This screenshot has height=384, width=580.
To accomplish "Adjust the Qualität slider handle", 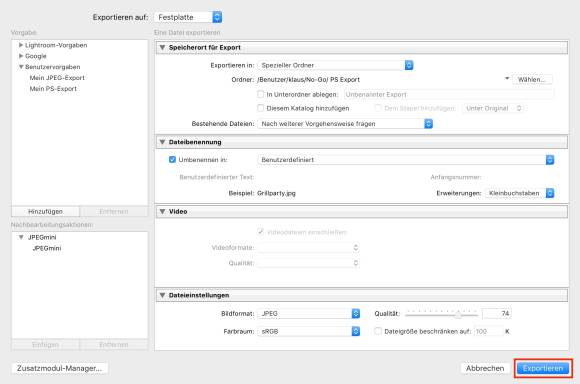I will tap(458, 314).
